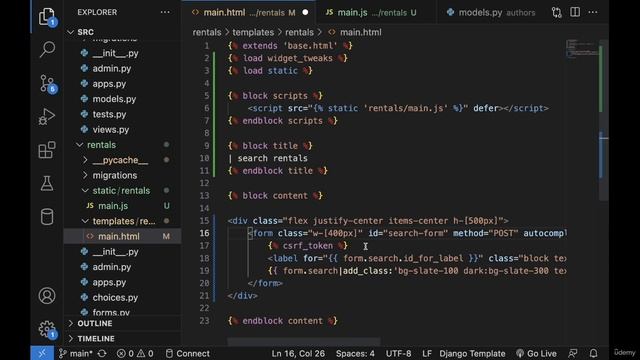Open choices.py in the explorer
Image resolution: width=640 pixels, height=360 pixels.
tap(122, 298)
